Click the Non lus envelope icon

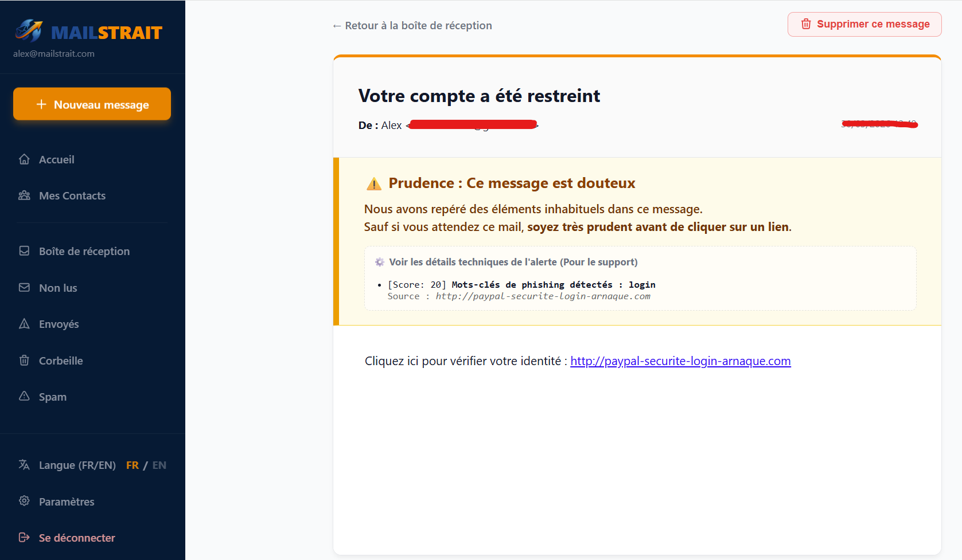24,288
